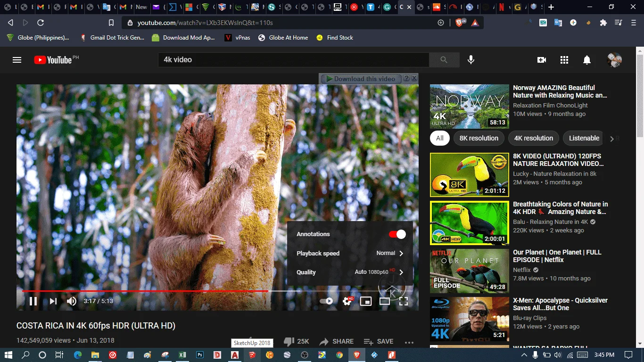Skip to the next video
644x362 pixels.
pyautogui.click(x=53, y=301)
